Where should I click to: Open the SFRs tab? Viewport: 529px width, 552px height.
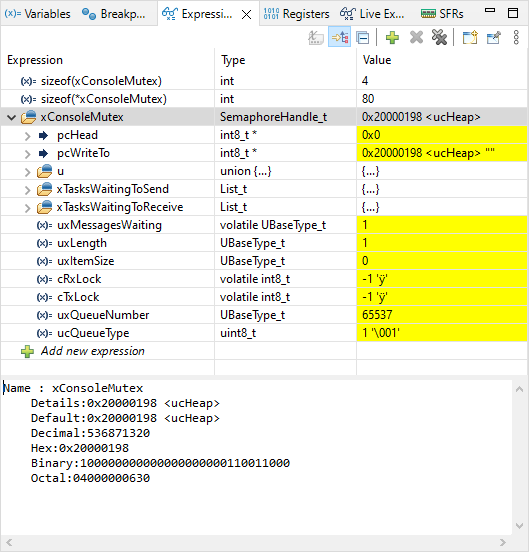442,14
